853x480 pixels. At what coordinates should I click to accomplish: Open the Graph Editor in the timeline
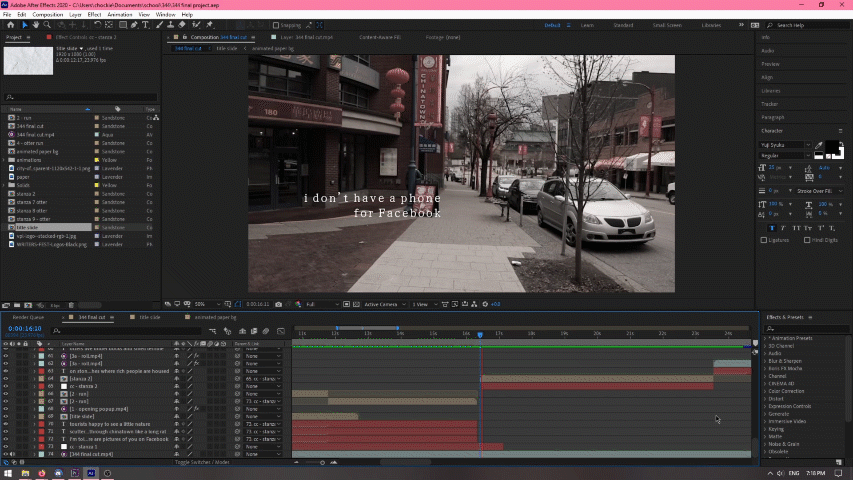[282, 330]
